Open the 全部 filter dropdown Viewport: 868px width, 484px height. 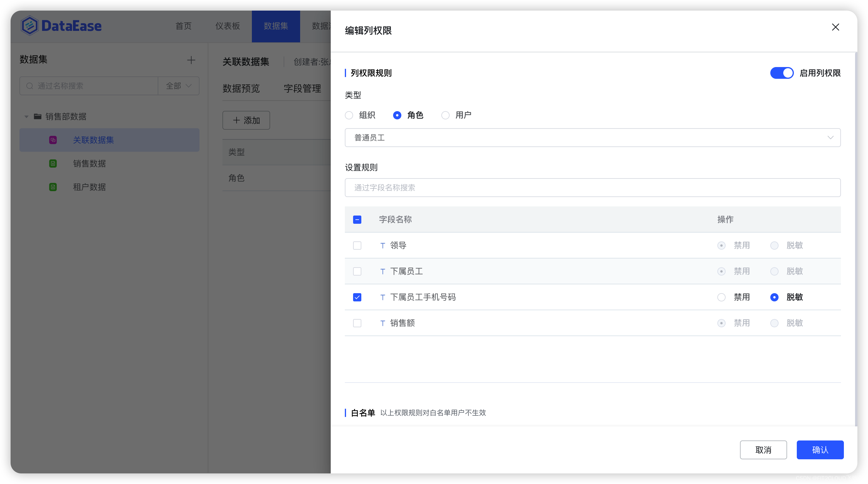pyautogui.click(x=179, y=86)
